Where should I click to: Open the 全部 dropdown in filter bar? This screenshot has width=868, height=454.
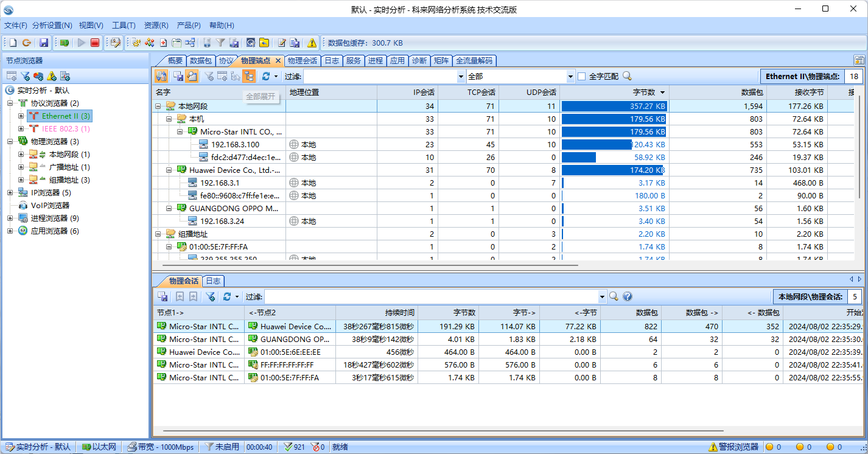pyautogui.click(x=570, y=76)
